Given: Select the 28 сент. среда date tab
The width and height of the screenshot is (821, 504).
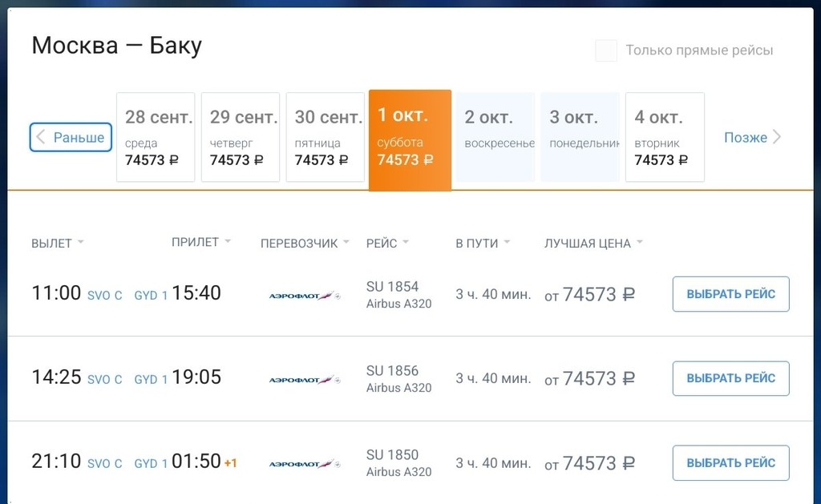Looking at the screenshot, I should coord(156,137).
